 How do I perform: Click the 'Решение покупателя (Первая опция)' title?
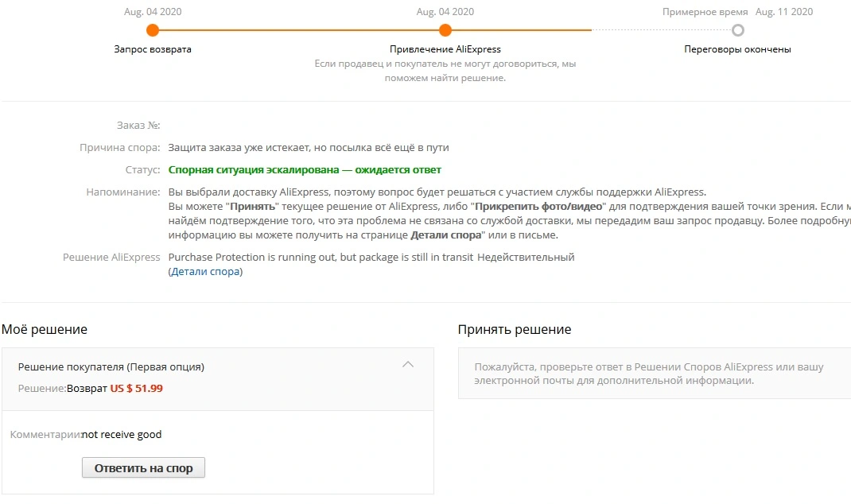click(x=111, y=366)
